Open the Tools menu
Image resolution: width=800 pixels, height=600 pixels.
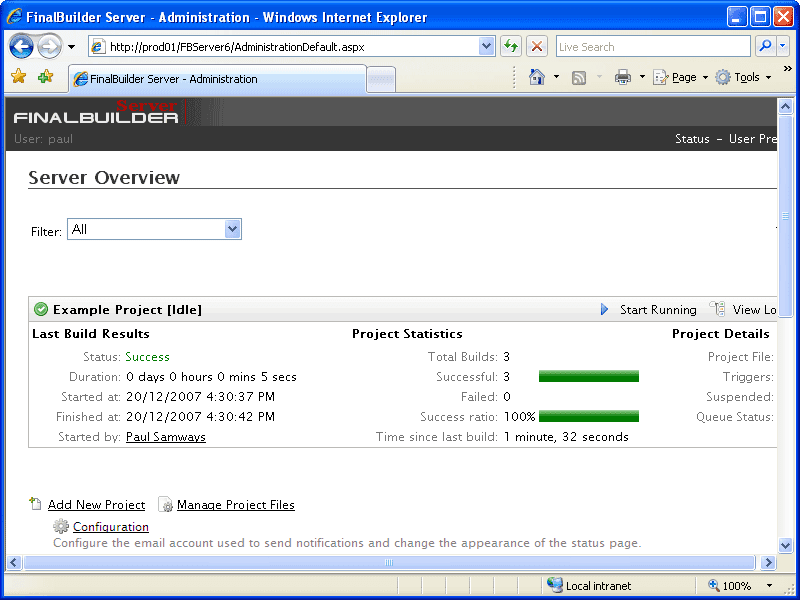coord(743,77)
